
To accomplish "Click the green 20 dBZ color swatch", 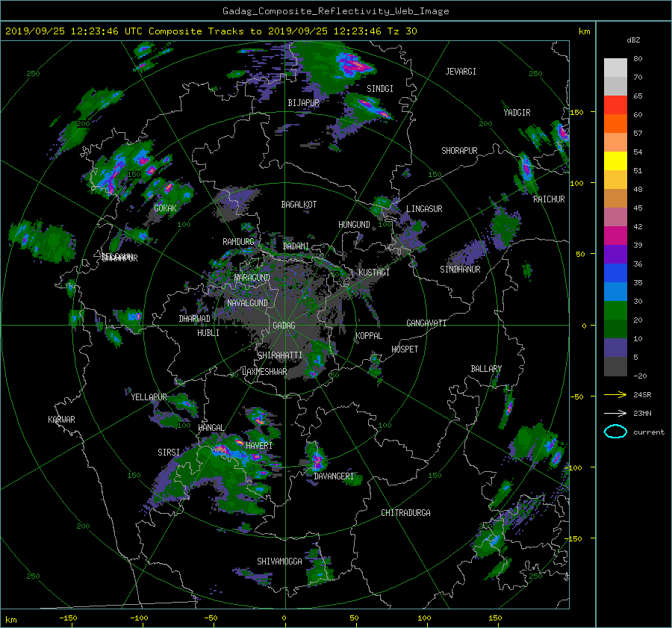I will (x=615, y=310).
